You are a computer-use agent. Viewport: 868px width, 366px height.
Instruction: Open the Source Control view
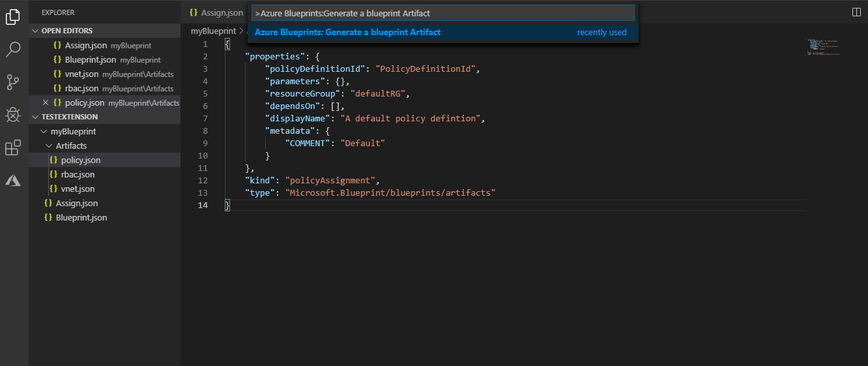pyautogui.click(x=13, y=82)
